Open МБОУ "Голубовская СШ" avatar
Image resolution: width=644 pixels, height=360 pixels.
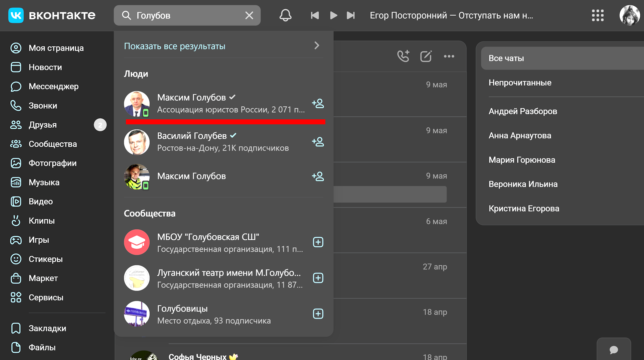137,242
